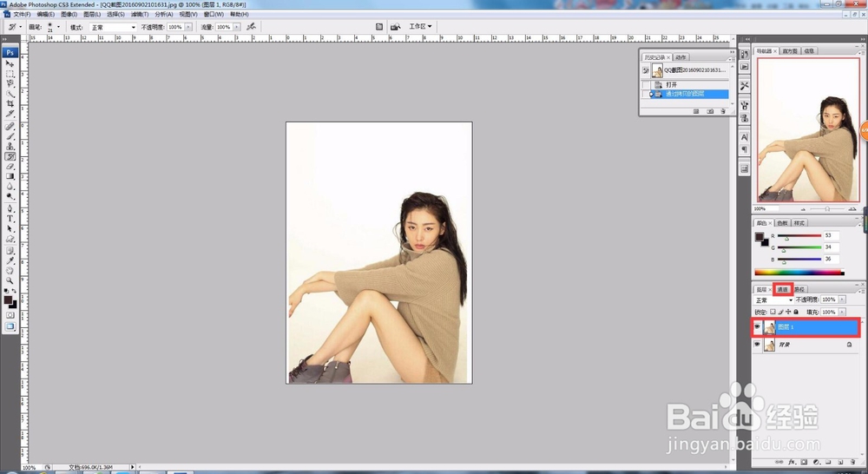Toggle lock all

point(796,312)
